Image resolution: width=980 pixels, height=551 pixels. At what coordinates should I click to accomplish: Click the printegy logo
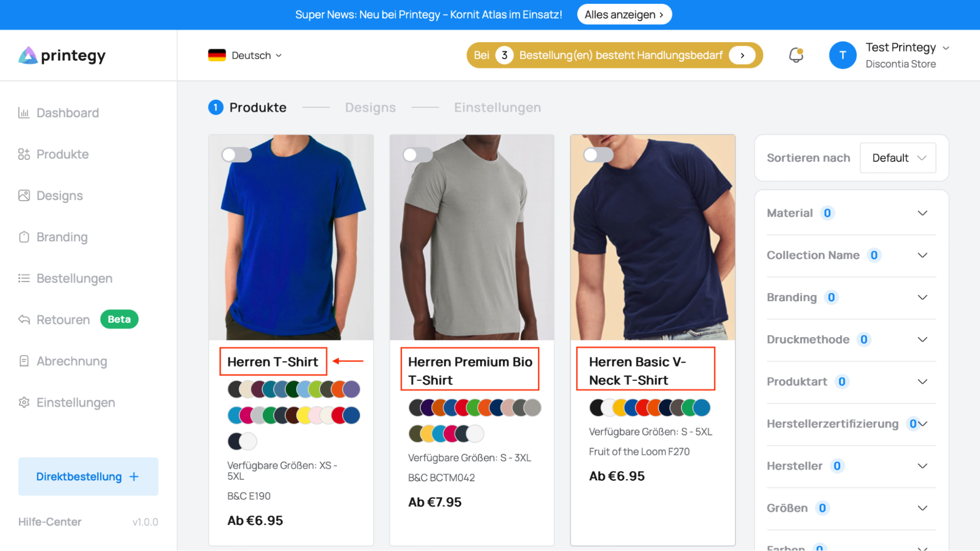(x=62, y=55)
